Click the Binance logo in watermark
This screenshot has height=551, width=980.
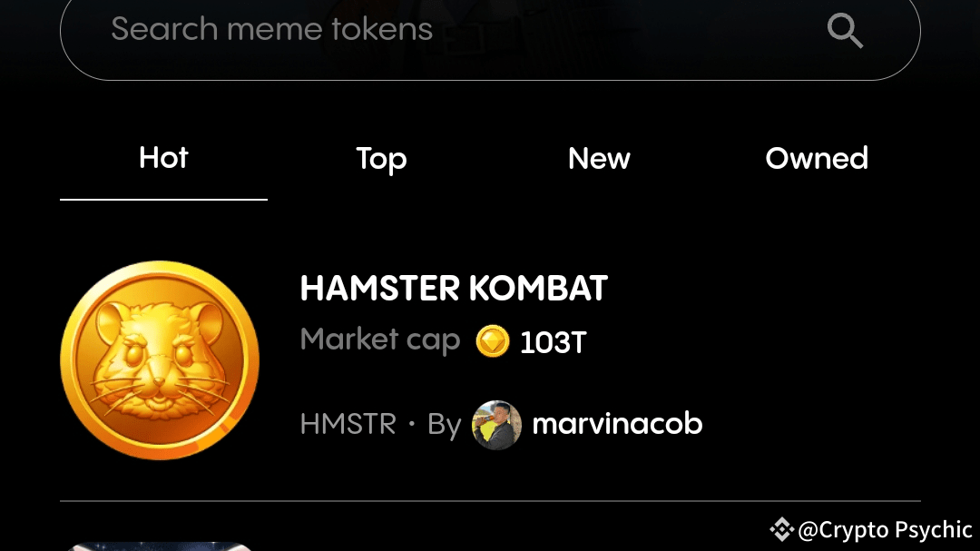[x=781, y=529]
